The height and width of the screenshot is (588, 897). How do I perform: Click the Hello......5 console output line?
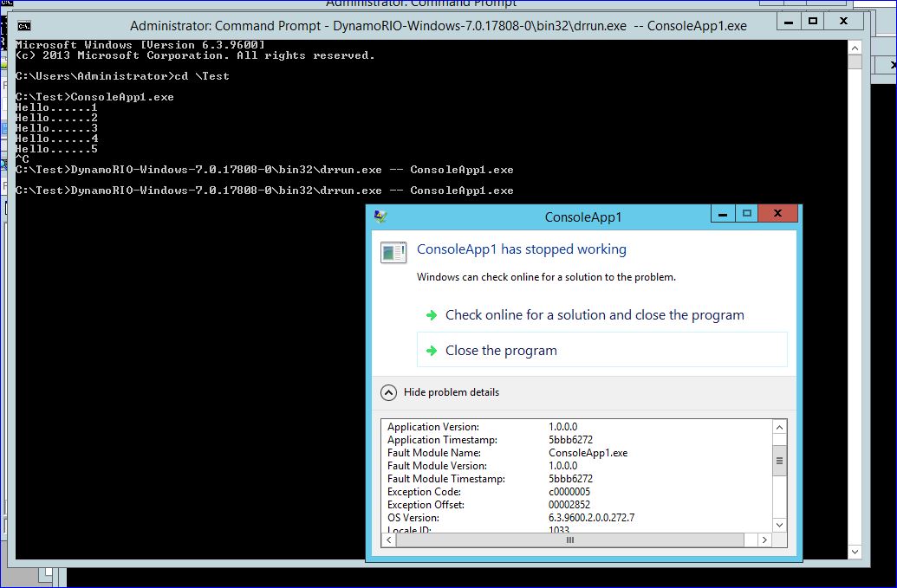click(56, 149)
